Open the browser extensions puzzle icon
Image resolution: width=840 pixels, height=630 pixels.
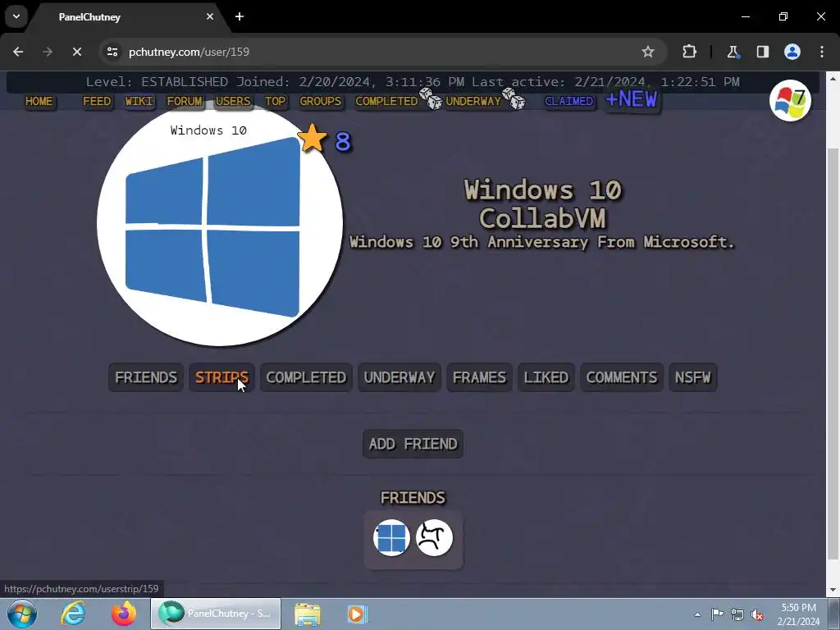[x=689, y=52]
